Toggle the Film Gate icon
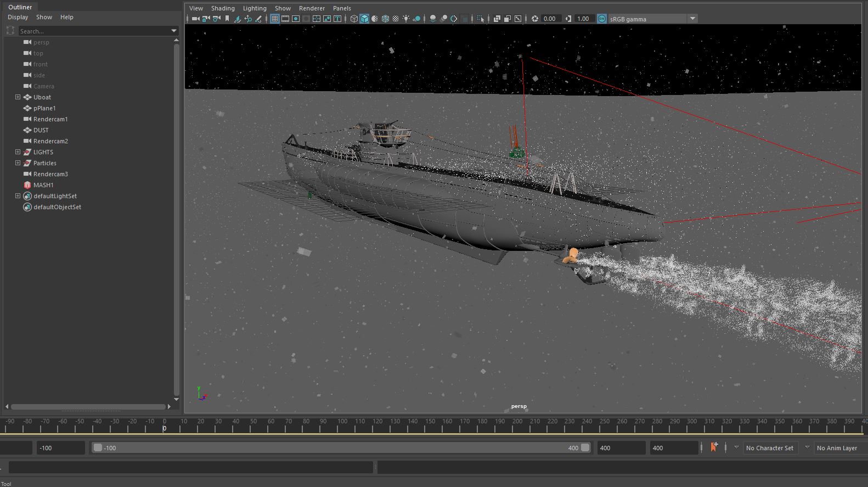 click(285, 19)
